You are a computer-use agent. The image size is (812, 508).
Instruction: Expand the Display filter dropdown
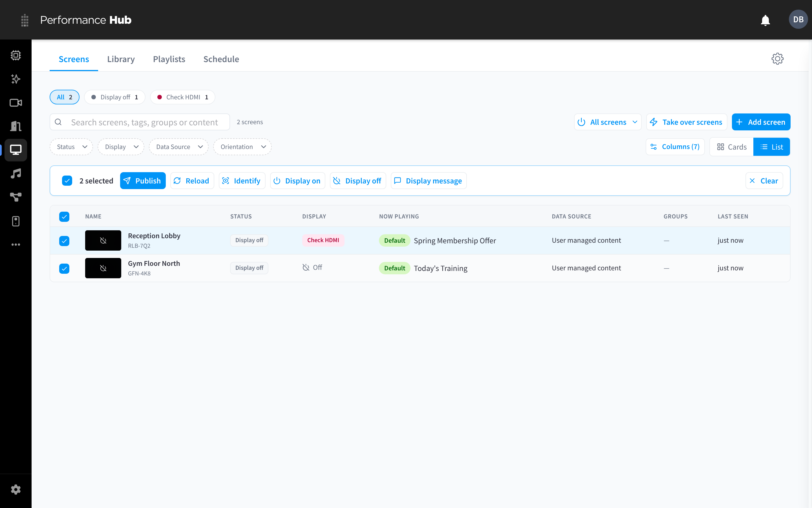coord(121,147)
